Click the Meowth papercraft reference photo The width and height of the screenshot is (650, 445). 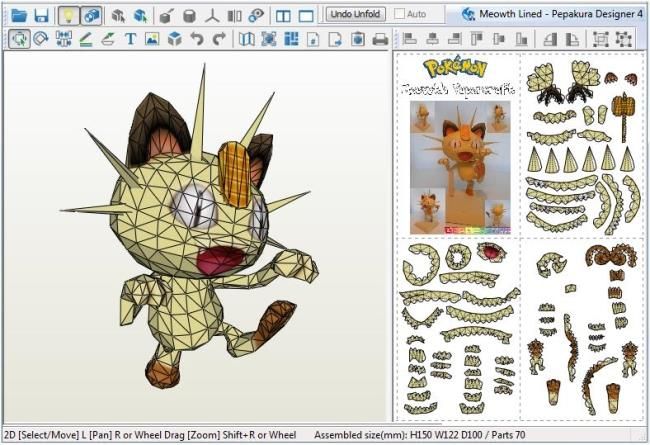(x=460, y=168)
